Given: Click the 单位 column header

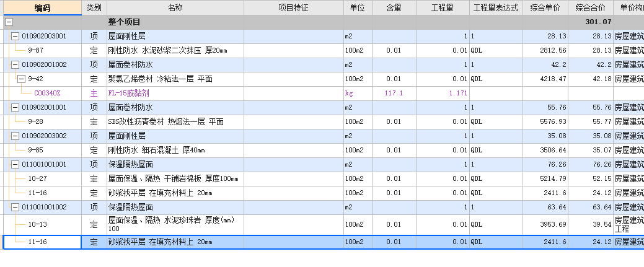Looking at the screenshot, I should (x=358, y=8).
